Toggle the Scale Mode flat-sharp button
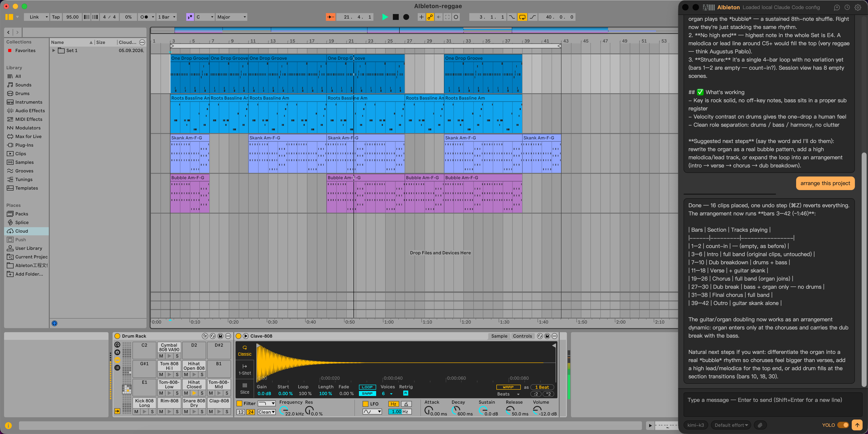This screenshot has width=868, height=434. (x=190, y=17)
